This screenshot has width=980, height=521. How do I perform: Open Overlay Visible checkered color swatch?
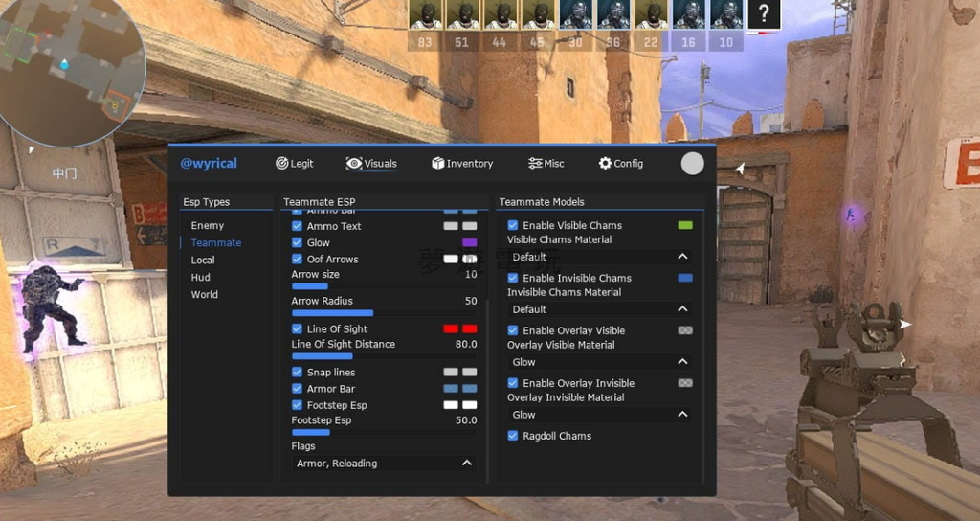(x=685, y=329)
